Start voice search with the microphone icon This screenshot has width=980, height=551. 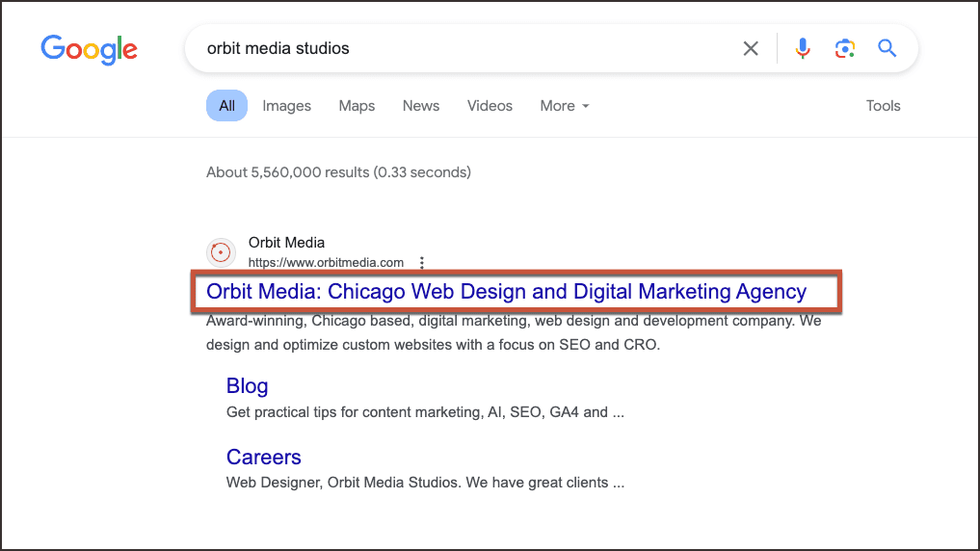[x=803, y=48]
